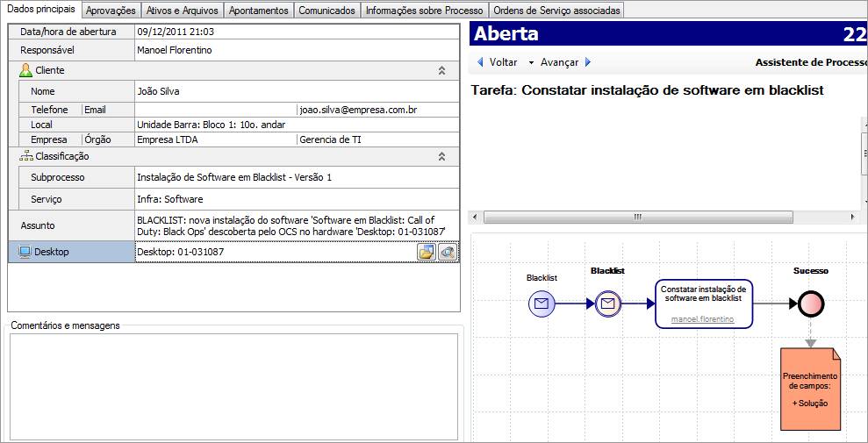Collapse the Classificação section
This screenshot has width=868, height=443.
(x=441, y=156)
